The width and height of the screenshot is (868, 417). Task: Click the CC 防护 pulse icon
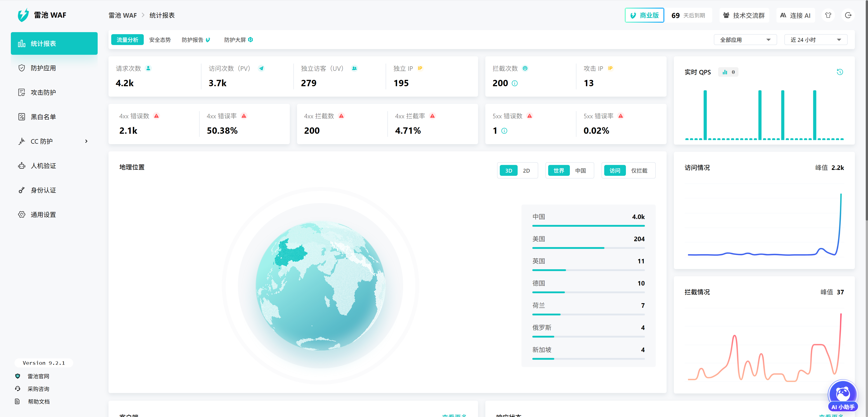(x=21, y=141)
